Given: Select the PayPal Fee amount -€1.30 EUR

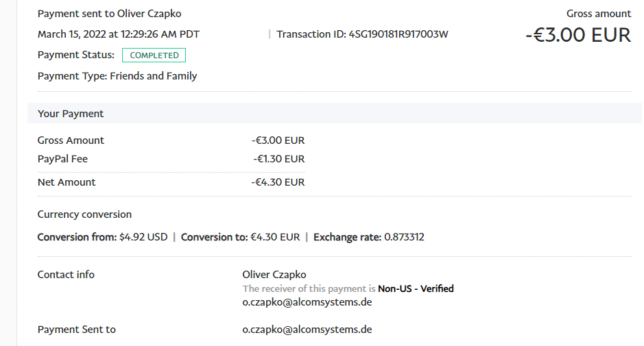Looking at the screenshot, I should (278, 159).
